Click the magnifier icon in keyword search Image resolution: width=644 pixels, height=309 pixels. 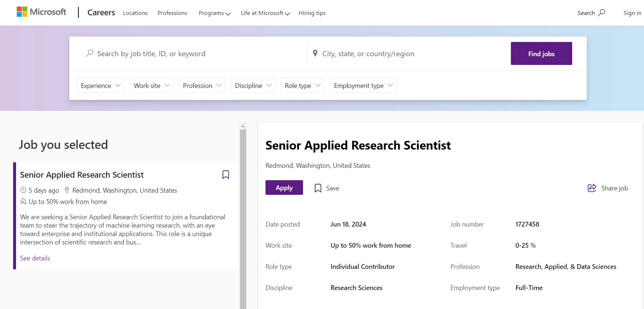(89, 54)
